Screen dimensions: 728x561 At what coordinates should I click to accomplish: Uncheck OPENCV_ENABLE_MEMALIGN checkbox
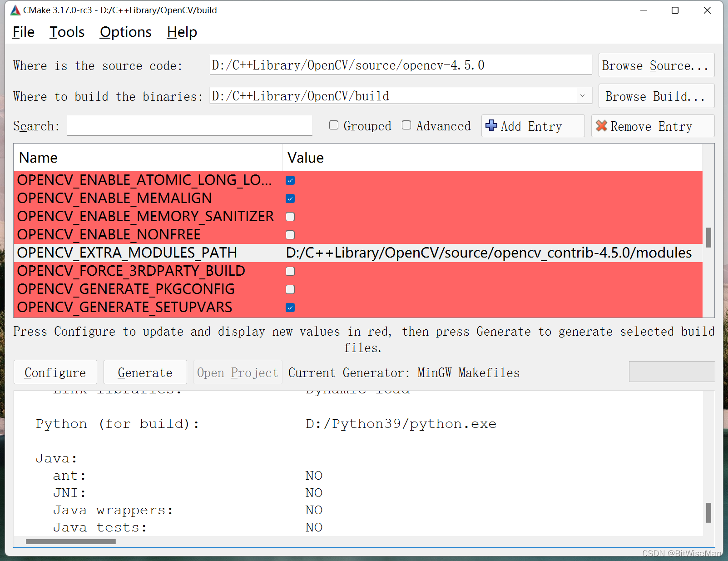[x=290, y=199]
